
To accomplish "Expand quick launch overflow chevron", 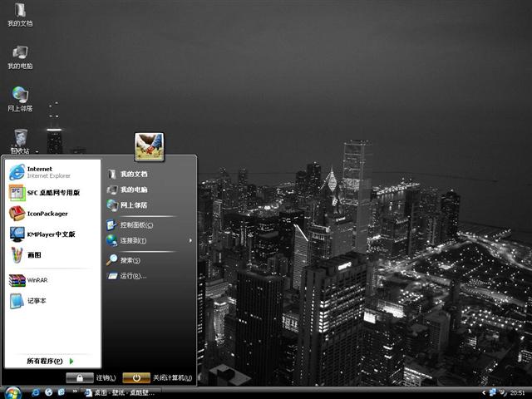I will click(x=75, y=392).
